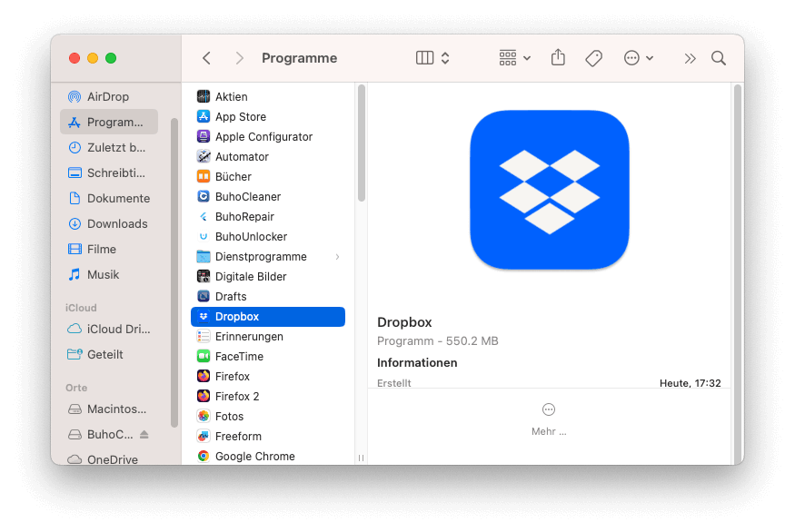Viewport: 795px width, 532px height.
Task: Go forward with the right chevron
Action: pyautogui.click(x=239, y=58)
